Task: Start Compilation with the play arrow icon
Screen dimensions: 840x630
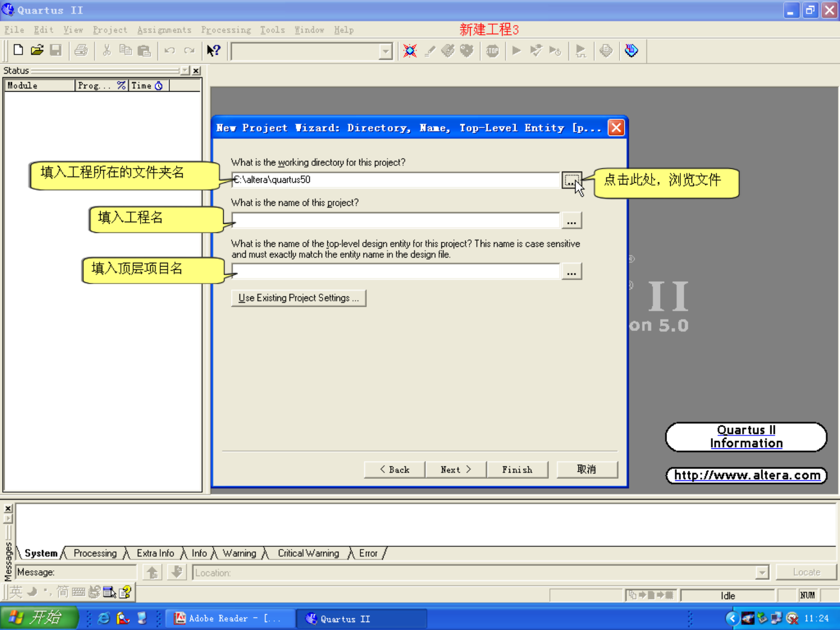Action: pyautogui.click(x=516, y=51)
